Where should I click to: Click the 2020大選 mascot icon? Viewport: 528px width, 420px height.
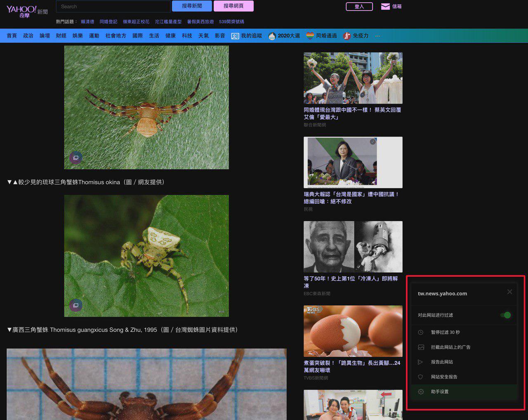[x=272, y=36]
